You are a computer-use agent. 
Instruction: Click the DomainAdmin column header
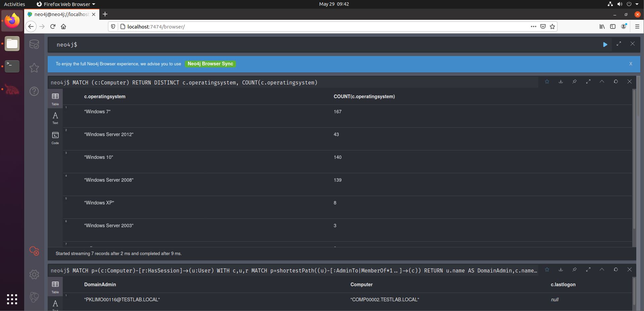(100, 285)
